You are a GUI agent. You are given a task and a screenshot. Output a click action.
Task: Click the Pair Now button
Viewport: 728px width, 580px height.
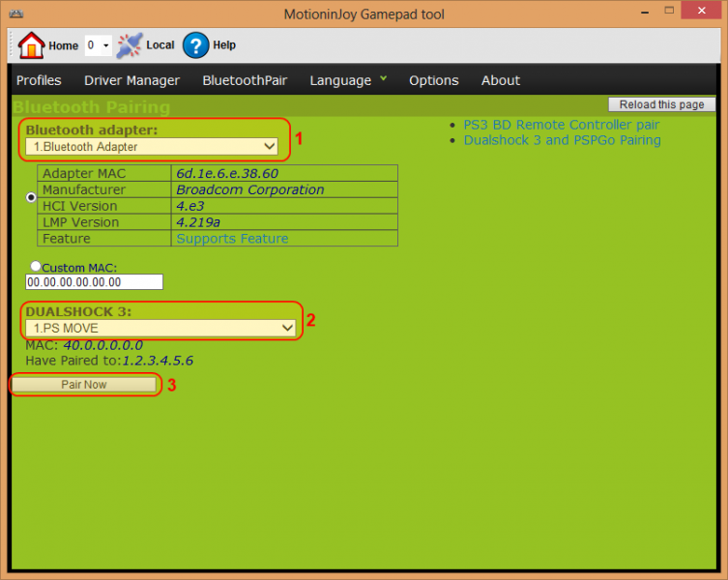(84, 385)
